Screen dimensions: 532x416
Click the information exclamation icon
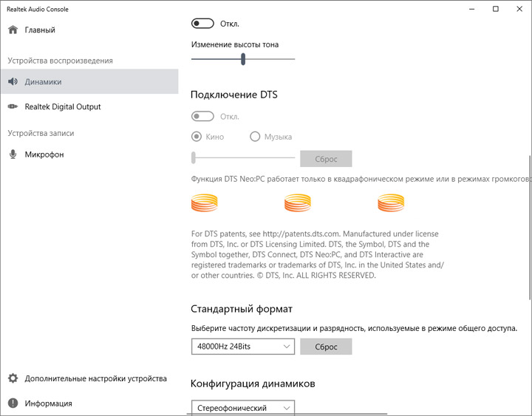pos(13,403)
